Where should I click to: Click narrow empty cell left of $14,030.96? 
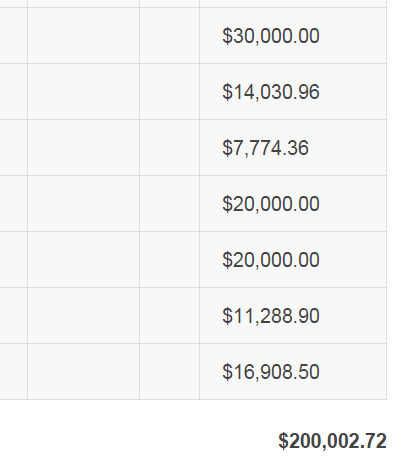[169, 92]
